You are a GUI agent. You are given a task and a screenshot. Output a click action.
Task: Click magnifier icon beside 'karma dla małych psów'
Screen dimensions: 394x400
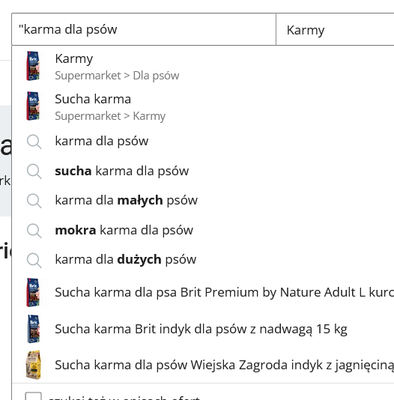34,201
